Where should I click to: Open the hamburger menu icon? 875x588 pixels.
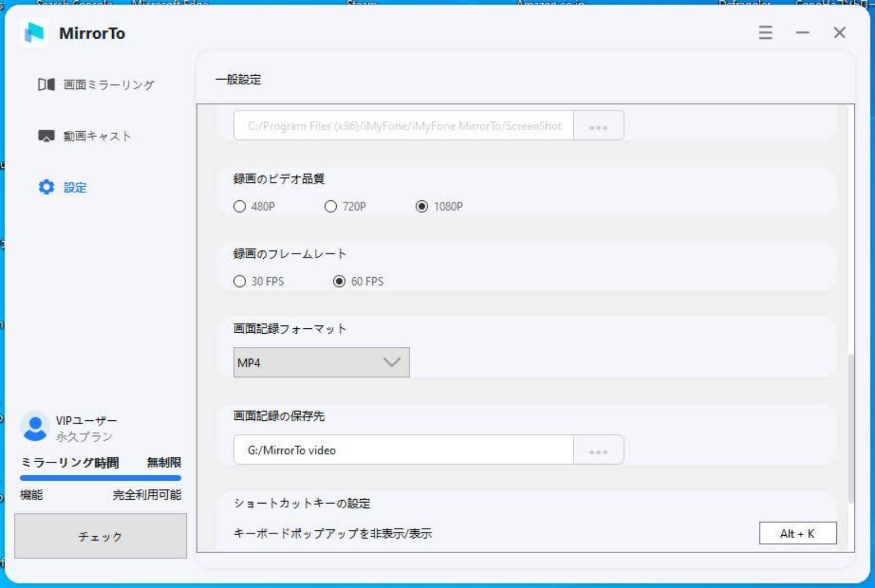pyautogui.click(x=765, y=33)
